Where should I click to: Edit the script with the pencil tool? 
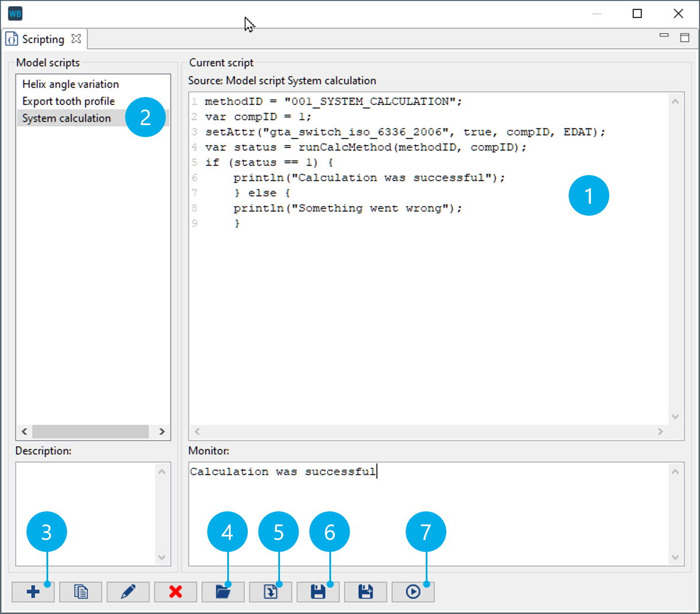(x=128, y=592)
